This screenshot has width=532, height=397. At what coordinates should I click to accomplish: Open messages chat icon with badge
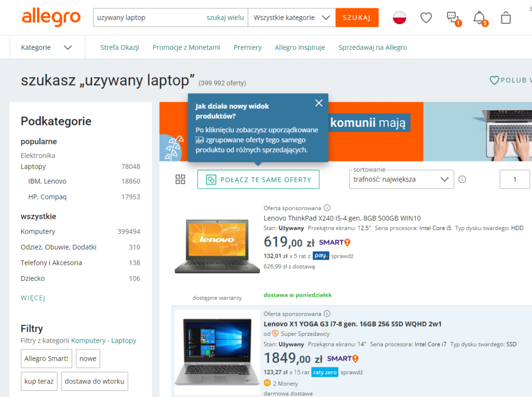tap(454, 18)
